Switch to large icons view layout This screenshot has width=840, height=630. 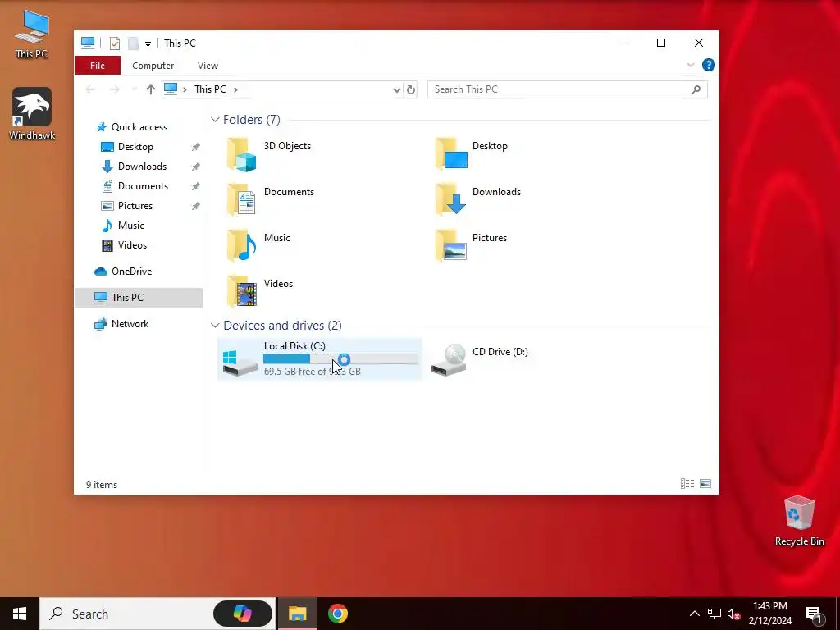pyautogui.click(x=705, y=484)
